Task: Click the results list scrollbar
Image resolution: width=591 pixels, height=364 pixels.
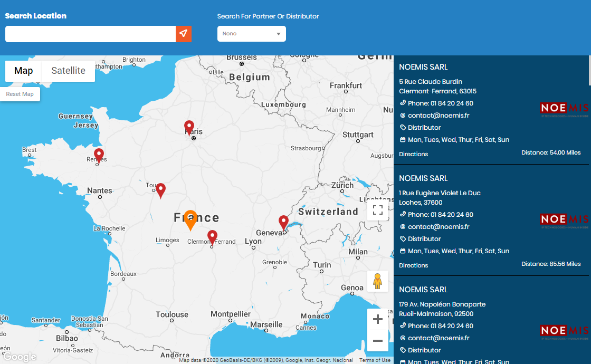Action: tap(589, 71)
